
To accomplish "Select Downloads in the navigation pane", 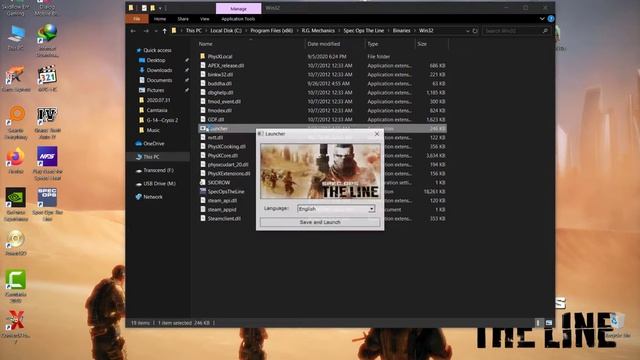I will [x=159, y=70].
